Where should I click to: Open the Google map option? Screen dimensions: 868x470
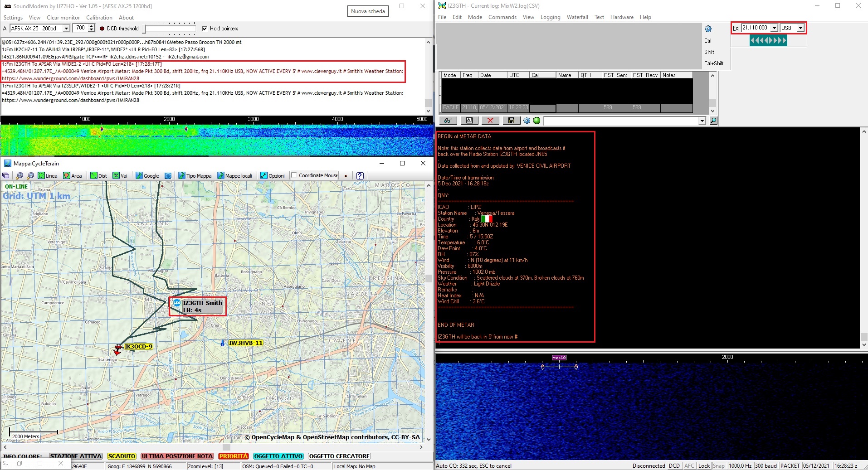click(x=147, y=176)
